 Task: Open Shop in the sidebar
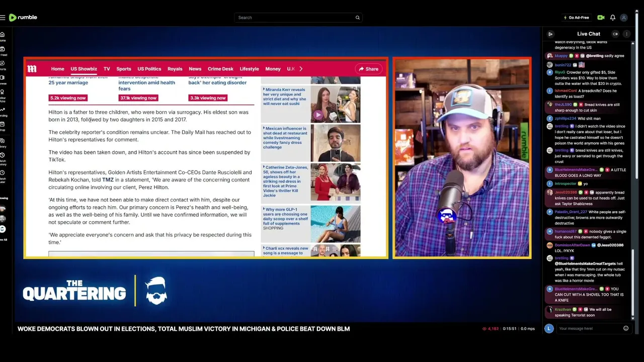[x=3, y=126]
